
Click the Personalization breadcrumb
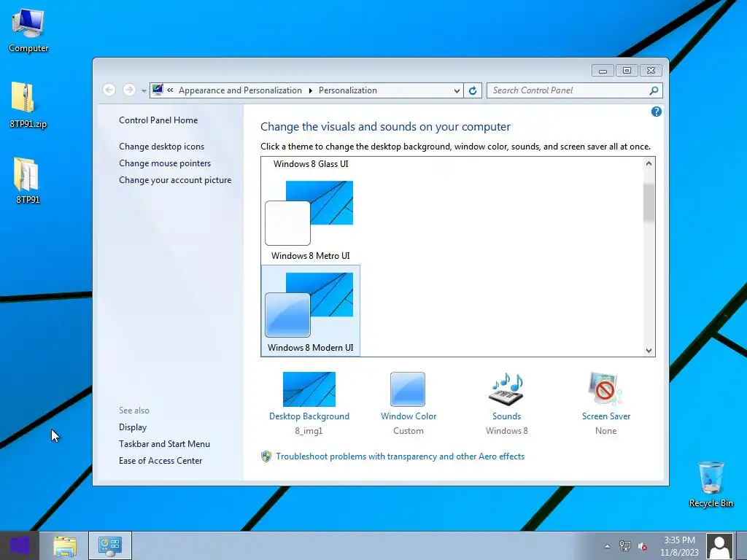(348, 90)
